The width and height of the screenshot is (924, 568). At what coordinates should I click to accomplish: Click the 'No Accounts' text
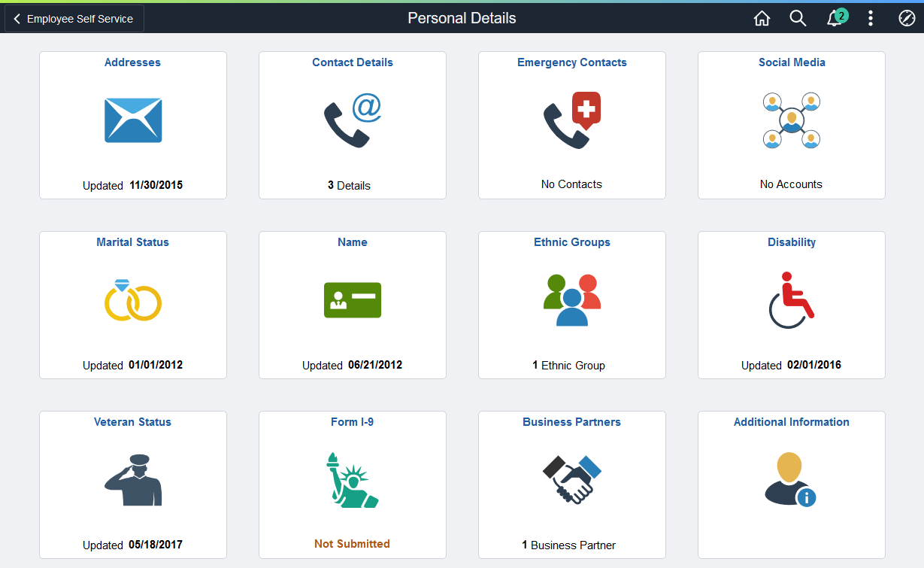792,184
